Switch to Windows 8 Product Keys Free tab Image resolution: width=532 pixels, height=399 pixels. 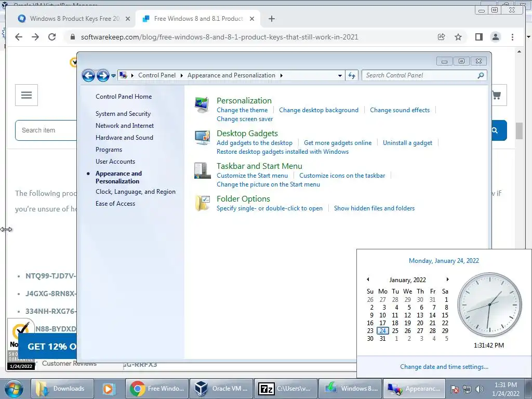click(74, 19)
